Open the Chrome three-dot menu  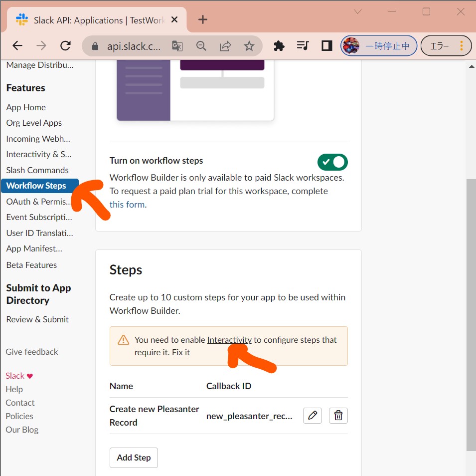(x=462, y=46)
